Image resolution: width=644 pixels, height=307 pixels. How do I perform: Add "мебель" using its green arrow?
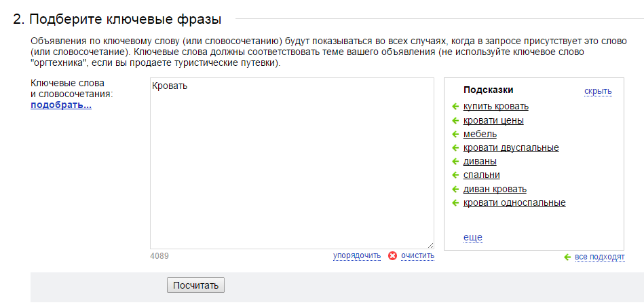455,134
